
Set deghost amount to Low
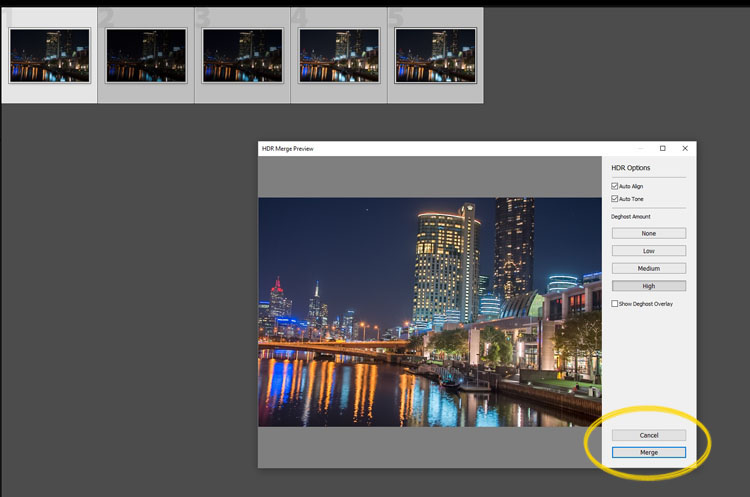pyautogui.click(x=648, y=251)
